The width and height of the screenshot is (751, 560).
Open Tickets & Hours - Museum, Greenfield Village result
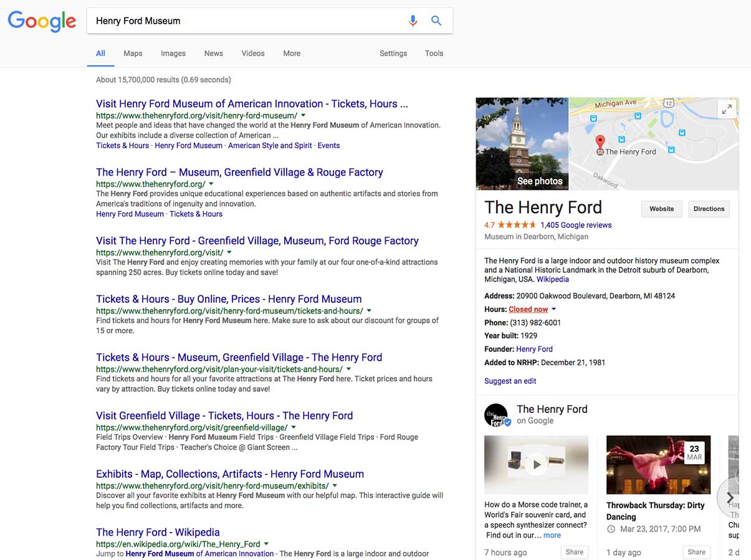tap(239, 358)
